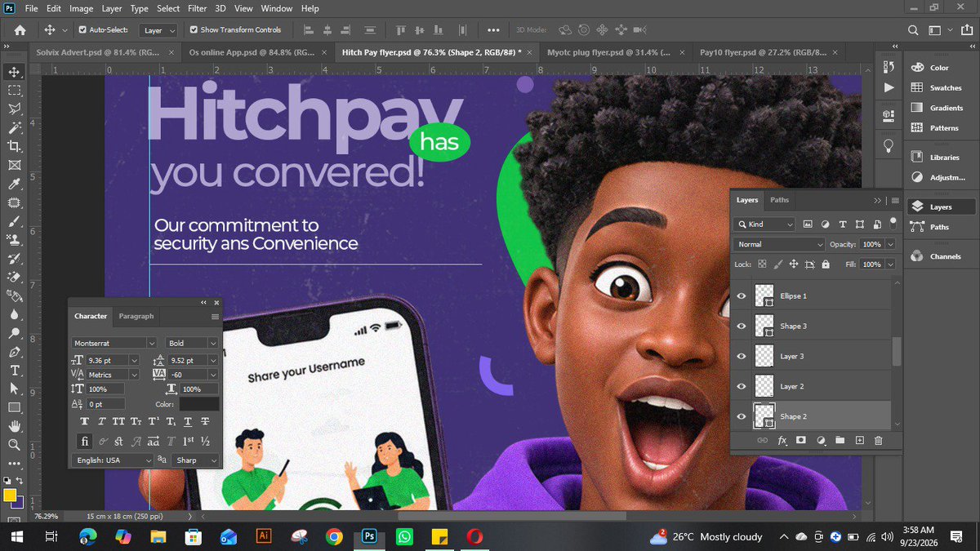This screenshot has height=551, width=980.
Task: Open the Montserrat font family dropdown
Action: tap(114, 343)
